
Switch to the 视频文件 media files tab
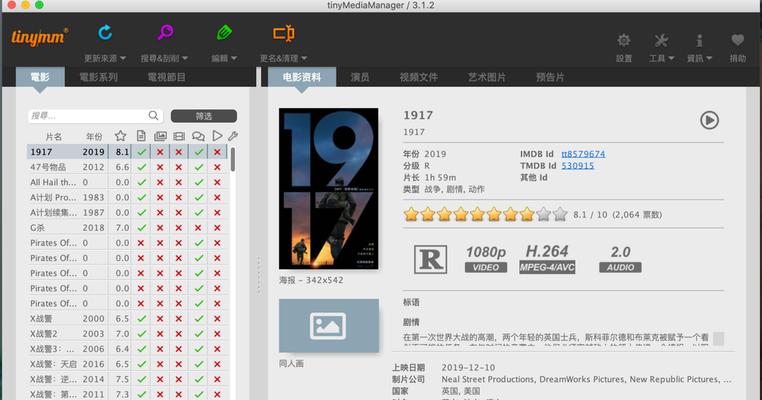(x=418, y=77)
